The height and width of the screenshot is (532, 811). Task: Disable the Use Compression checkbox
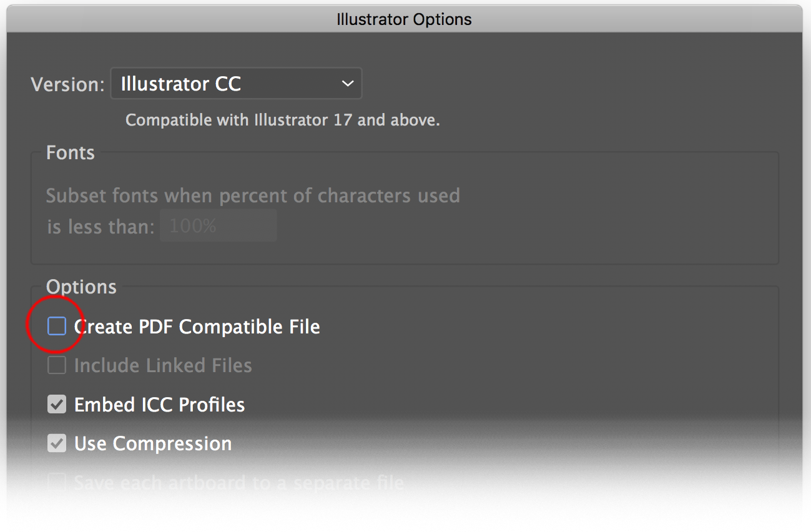pyautogui.click(x=57, y=443)
